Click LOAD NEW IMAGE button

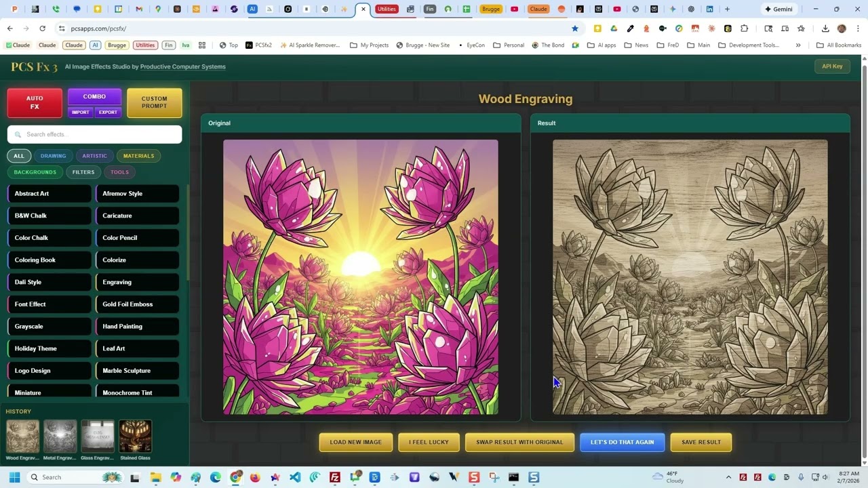(356, 442)
